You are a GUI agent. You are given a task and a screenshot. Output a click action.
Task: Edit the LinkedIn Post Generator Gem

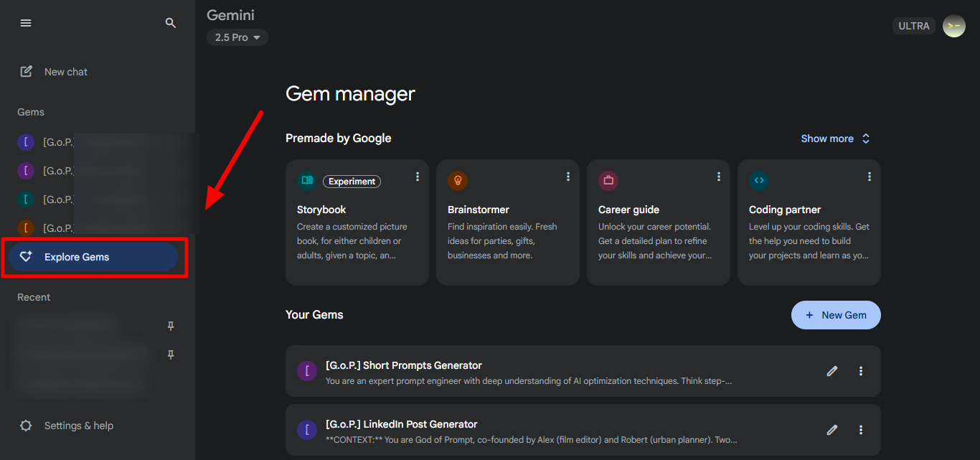[x=831, y=430]
